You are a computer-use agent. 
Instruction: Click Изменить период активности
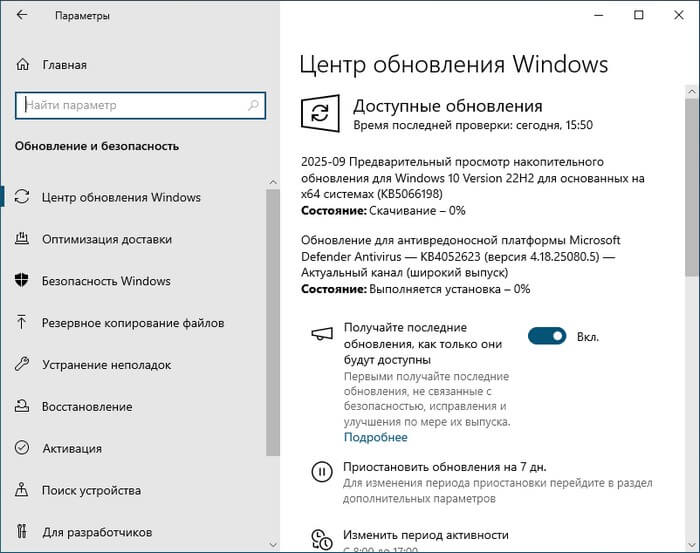click(426, 535)
